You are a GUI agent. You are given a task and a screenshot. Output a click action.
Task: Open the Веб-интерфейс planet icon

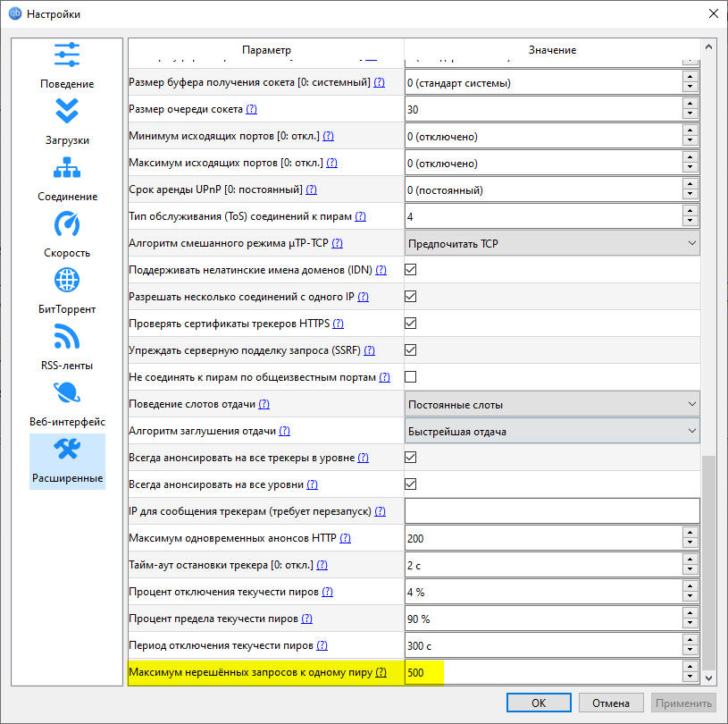[x=67, y=392]
